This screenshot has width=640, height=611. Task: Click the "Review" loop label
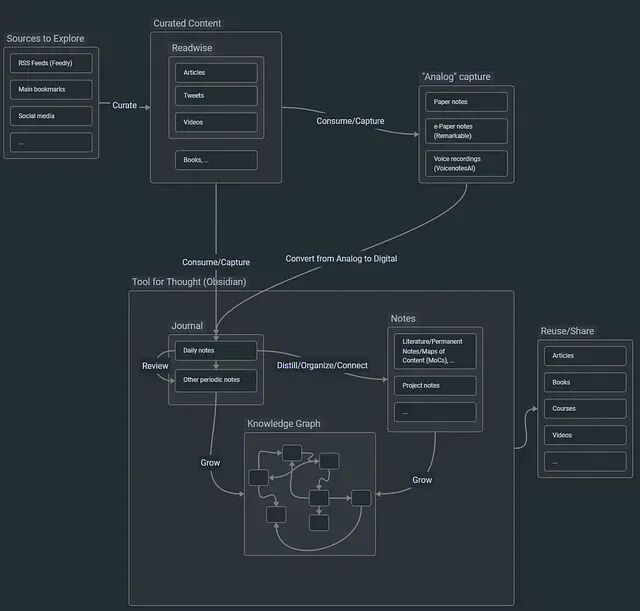(x=155, y=366)
